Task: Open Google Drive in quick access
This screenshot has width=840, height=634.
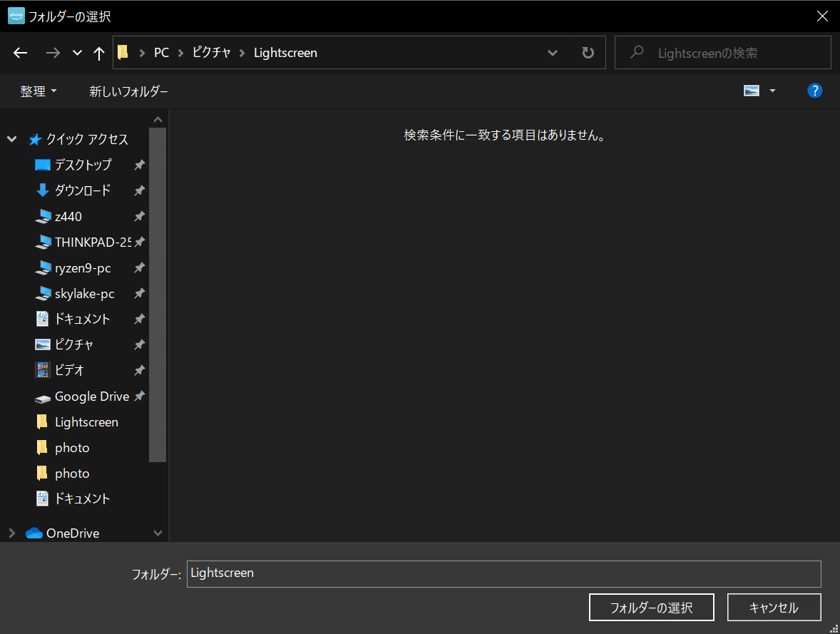Action: (x=91, y=396)
